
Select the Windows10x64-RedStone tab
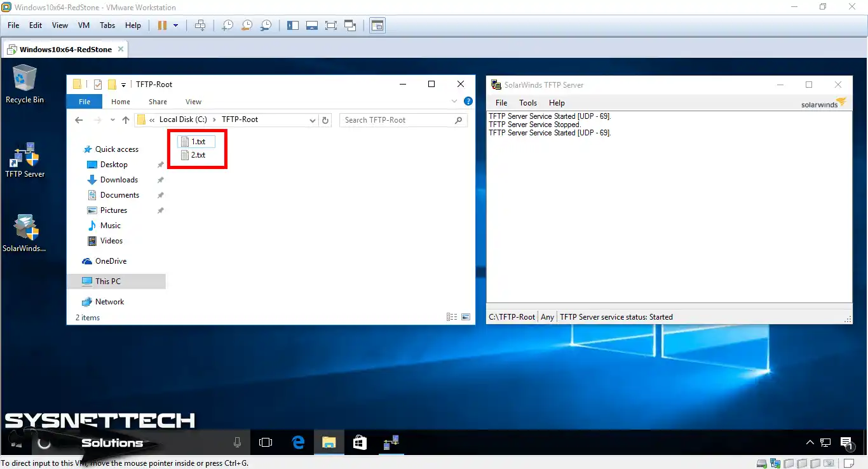tap(65, 49)
